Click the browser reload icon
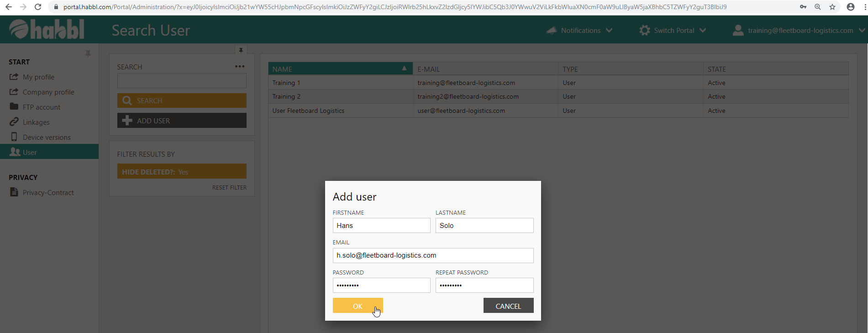This screenshot has width=868, height=333. pyautogui.click(x=38, y=7)
